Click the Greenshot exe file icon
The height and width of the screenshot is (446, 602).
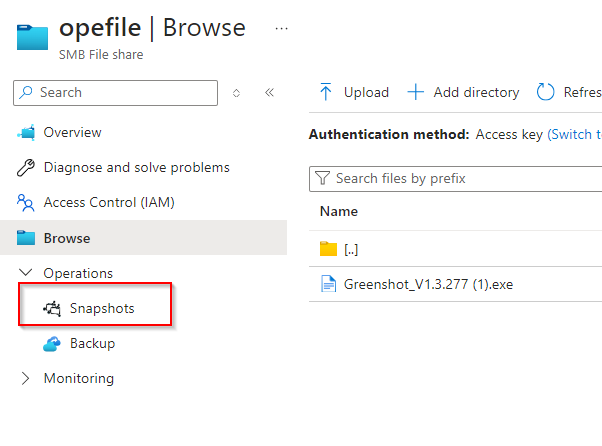coord(328,284)
